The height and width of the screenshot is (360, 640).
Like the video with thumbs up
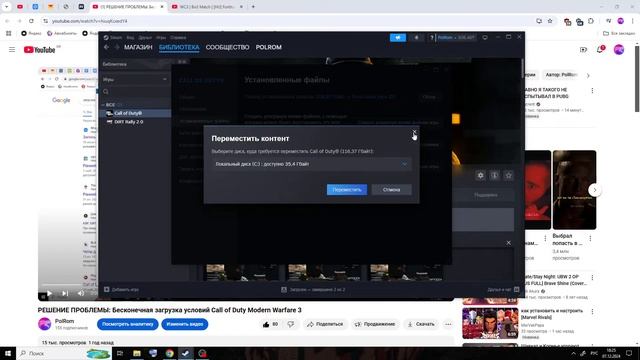271,324
